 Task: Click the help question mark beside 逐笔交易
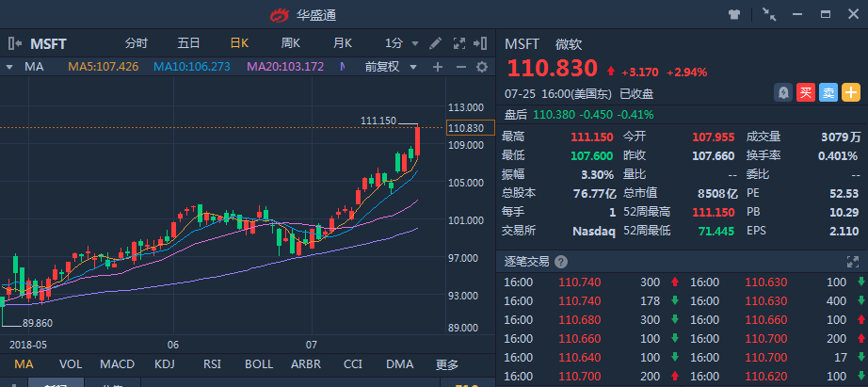pos(561,262)
